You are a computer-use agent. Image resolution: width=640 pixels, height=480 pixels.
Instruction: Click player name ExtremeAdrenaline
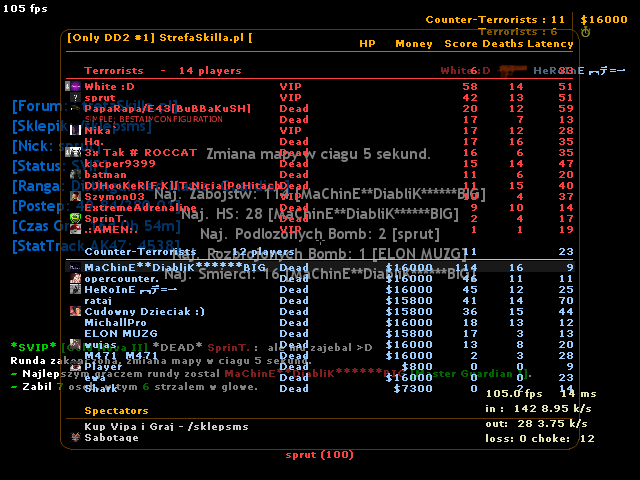coord(140,207)
